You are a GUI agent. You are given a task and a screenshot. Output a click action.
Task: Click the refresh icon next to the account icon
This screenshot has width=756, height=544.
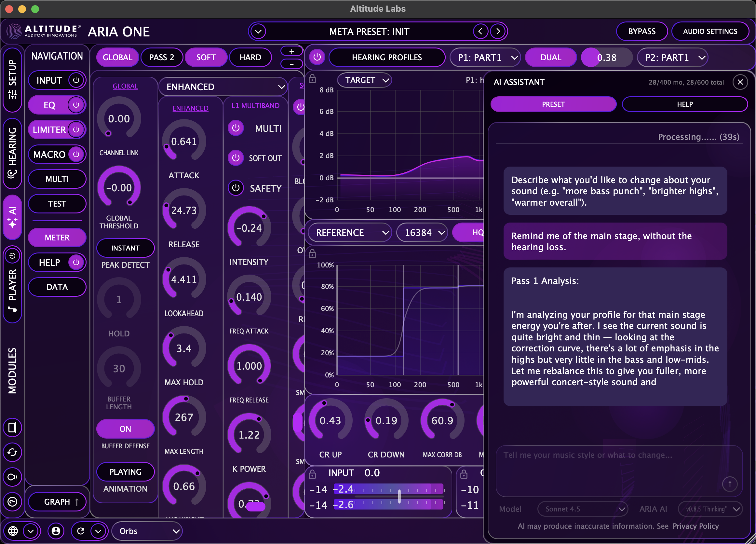81,531
